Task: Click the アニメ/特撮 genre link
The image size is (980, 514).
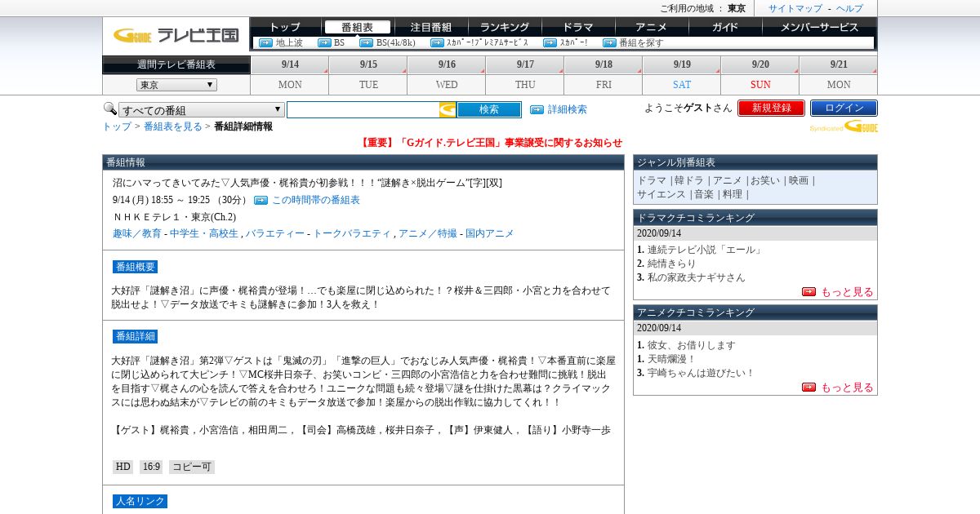Action: [x=428, y=233]
